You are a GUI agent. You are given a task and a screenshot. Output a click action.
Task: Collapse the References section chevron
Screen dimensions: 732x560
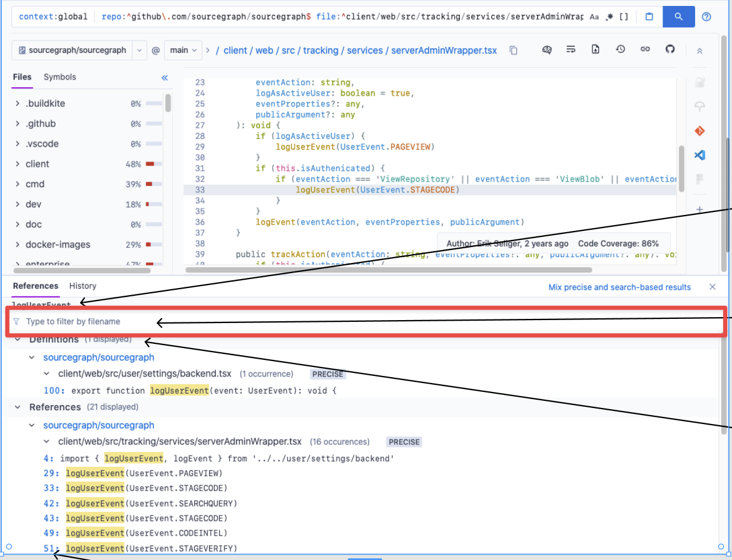tap(18, 407)
